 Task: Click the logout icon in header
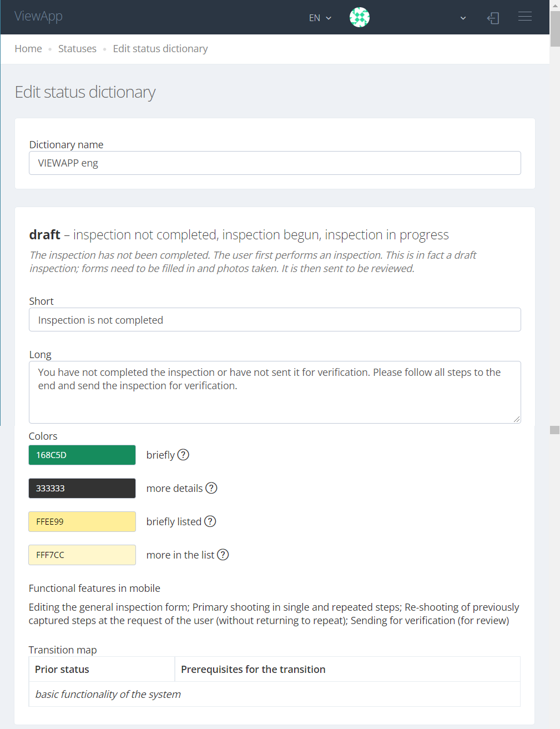[x=493, y=18]
